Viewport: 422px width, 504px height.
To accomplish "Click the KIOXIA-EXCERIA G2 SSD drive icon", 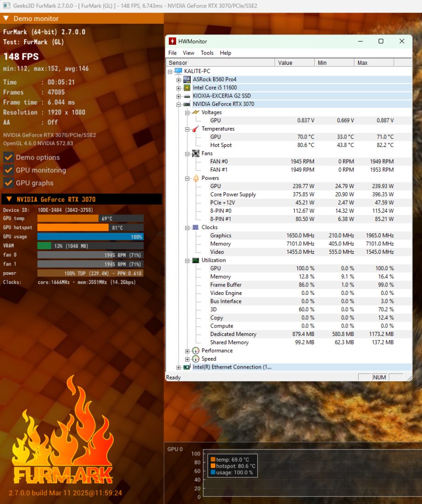I will [x=187, y=96].
